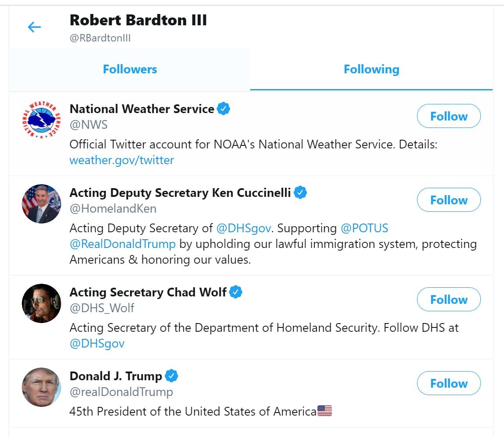
Task: Follow Acting Deputy Secretary Ken Cuccinelli
Action: point(449,200)
